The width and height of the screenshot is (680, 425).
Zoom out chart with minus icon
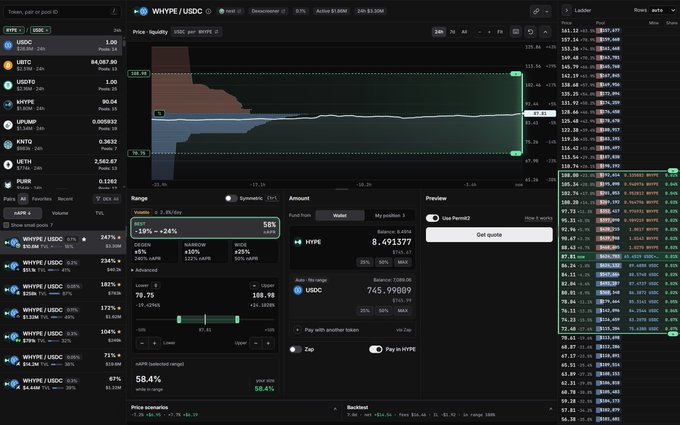[480, 32]
